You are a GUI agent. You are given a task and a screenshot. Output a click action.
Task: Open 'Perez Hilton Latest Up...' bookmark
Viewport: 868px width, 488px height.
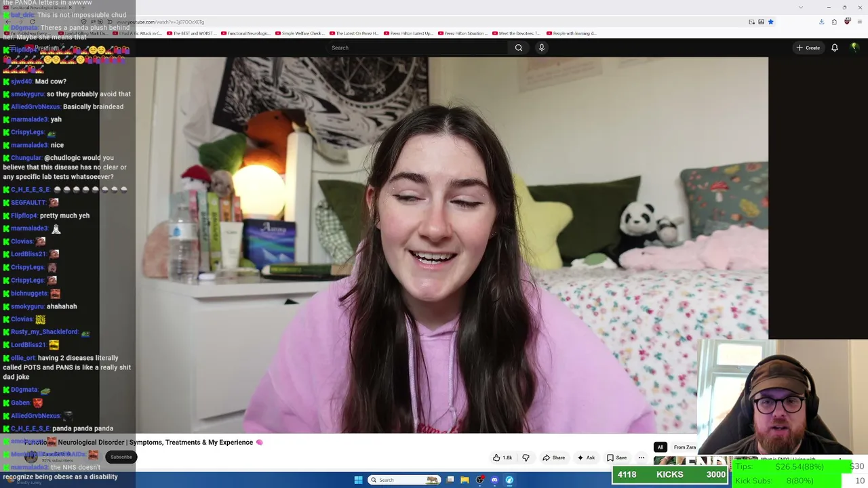coord(408,33)
